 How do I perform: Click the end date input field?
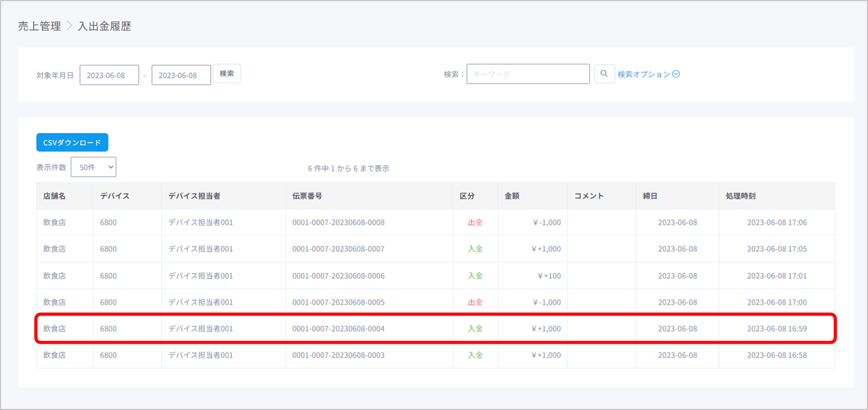(181, 75)
